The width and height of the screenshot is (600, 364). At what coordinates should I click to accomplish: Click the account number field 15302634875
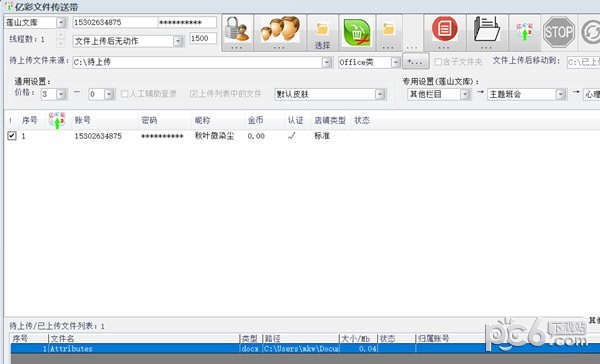[115, 23]
